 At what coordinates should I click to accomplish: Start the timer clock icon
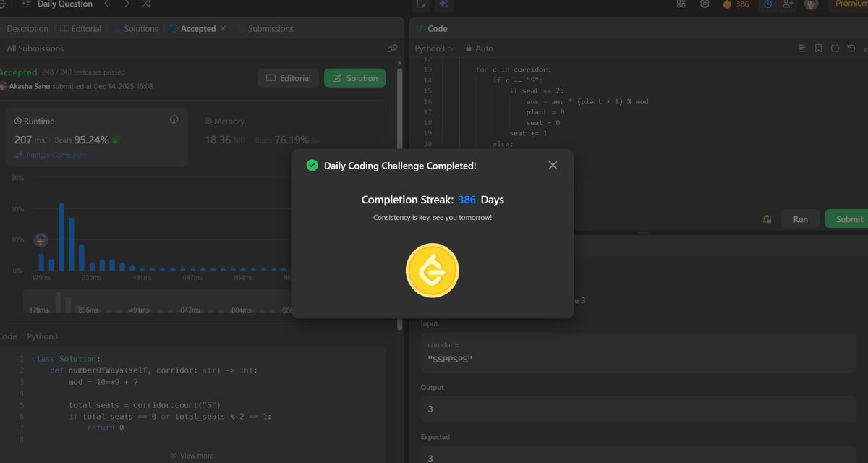click(x=767, y=4)
